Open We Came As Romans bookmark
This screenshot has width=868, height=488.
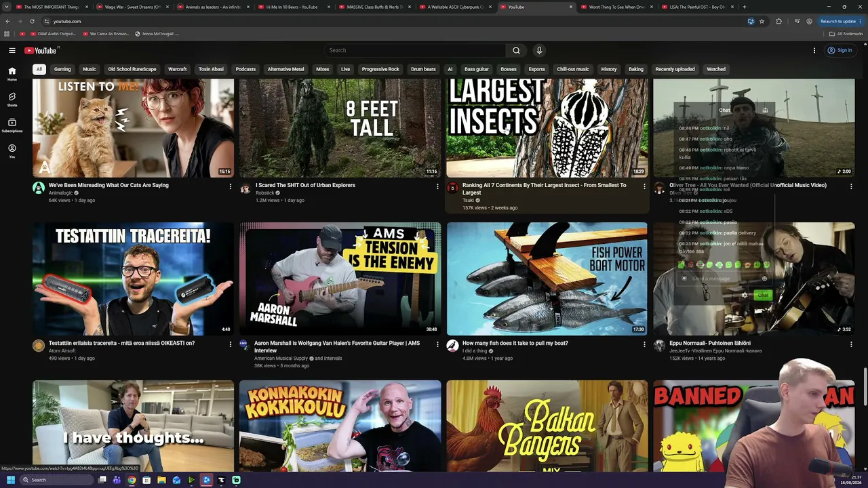coord(105,34)
